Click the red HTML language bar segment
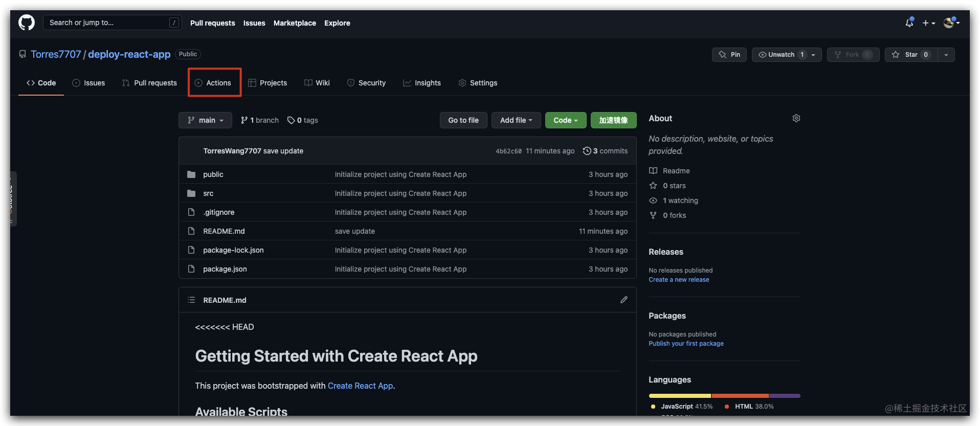 740,396
